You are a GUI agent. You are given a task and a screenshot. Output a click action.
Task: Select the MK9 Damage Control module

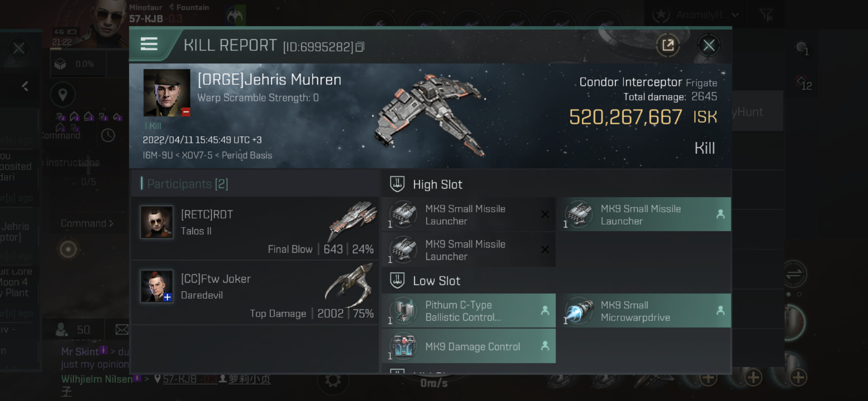468,346
